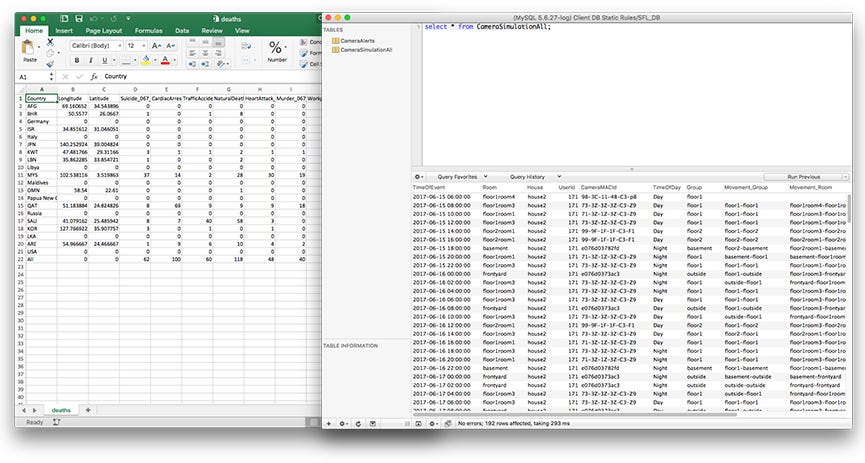The width and height of the screenshot is (865, 463).
Task: Open the View ribbon tab in Excel
Action: point(242,31)
